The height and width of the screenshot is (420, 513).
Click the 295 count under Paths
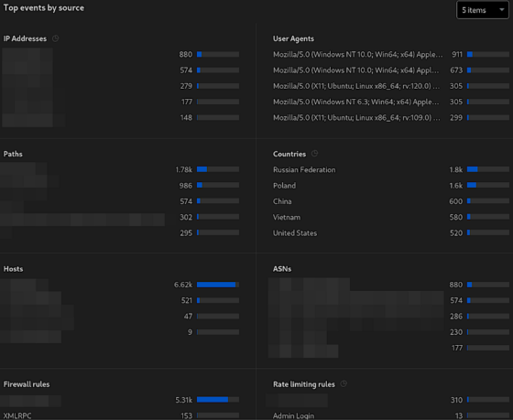(186, 233)
